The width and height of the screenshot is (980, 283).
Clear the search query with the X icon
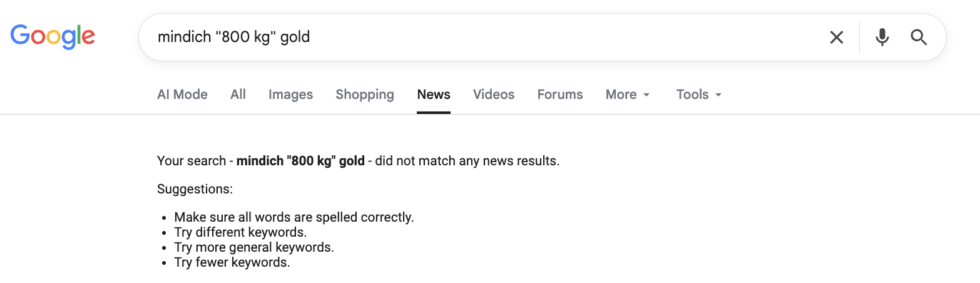[836, 38]
